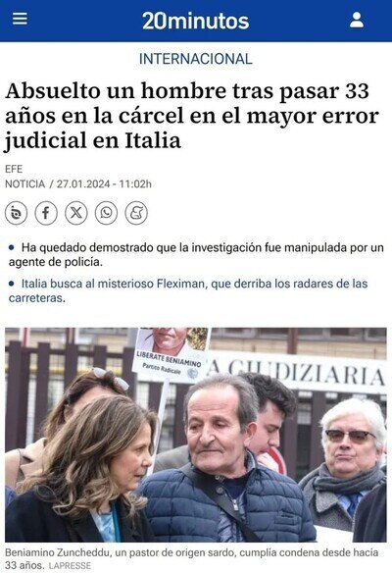Share via the Menéame elephant icon
This screenshot has width=392, height=573.
click(136, 213)
